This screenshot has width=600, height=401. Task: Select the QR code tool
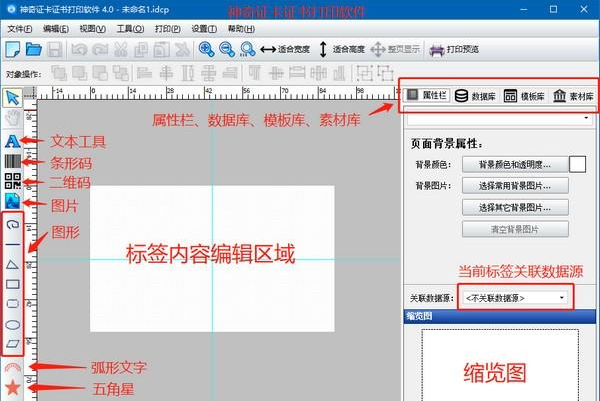pos(12,181)
